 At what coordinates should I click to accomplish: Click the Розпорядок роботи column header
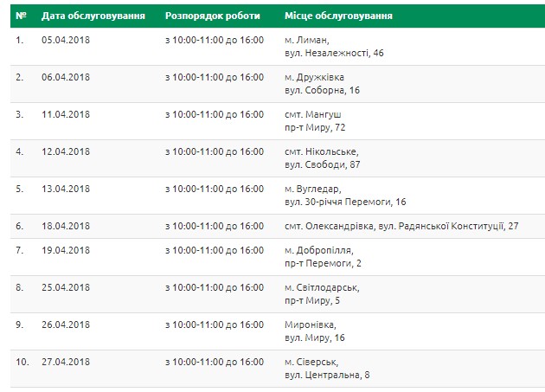coord(212,16)
